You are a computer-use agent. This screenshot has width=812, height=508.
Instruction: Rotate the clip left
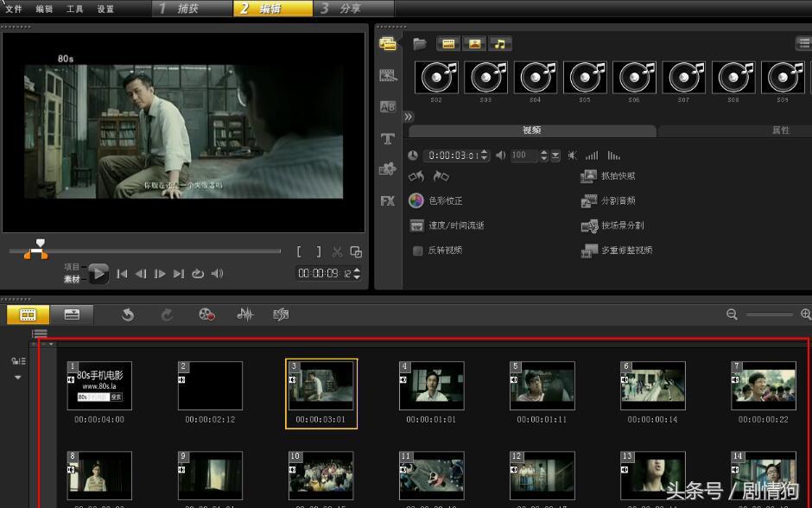[x=416, y=176]
